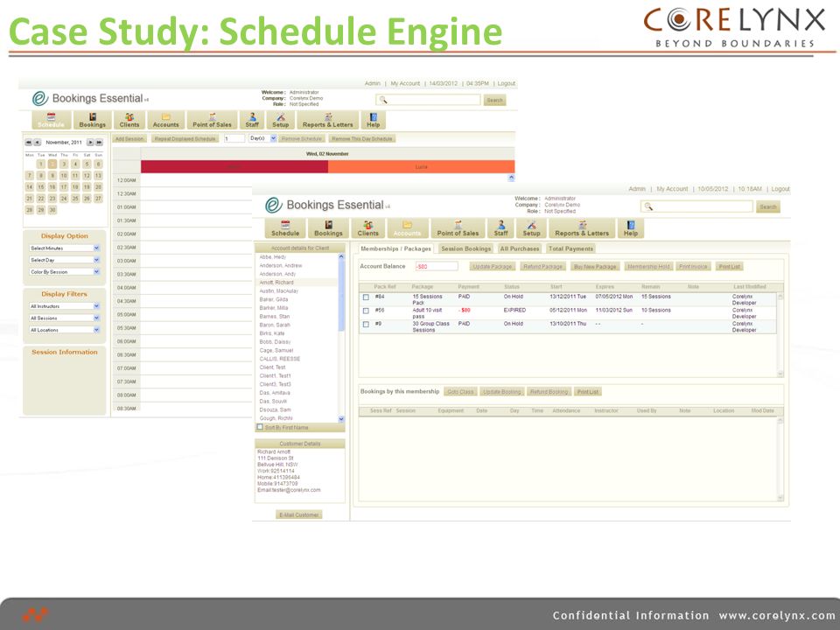Viewport: 840px width, 630px height.
Task: Open the Color By Session dropdown
Action: point(64,271)
